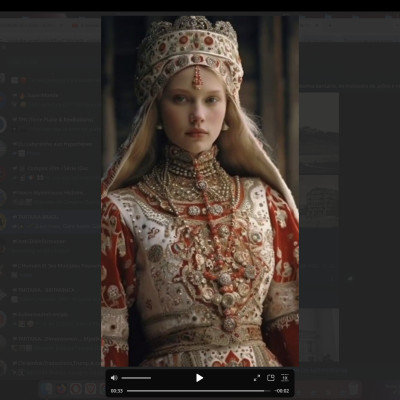Adjust the volume level slider
The width and height of the screenshot is (400, 400).
pyautogui.click(x=136, y=378)
